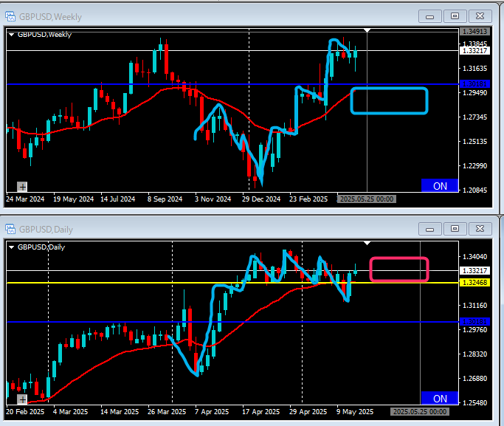Screen dimensions: 504x426
Task: Click the 20 Feb 2025 date on Daily axis
Action: (x=25, y=411)
